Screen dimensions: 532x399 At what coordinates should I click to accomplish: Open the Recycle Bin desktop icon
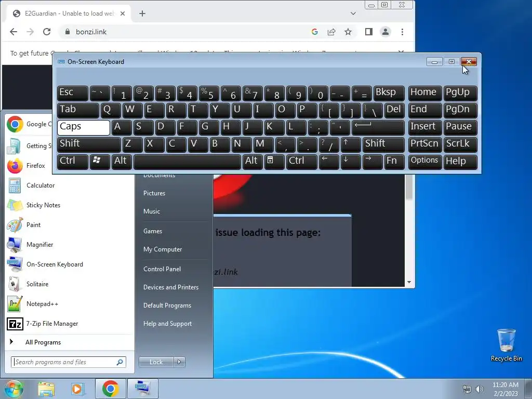tap(506, 345)
